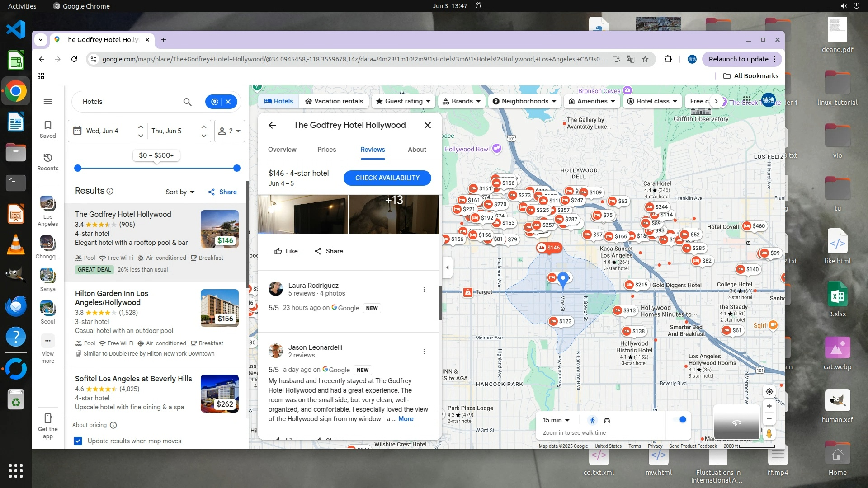Select the walking travel mode icon

(592, 420)
